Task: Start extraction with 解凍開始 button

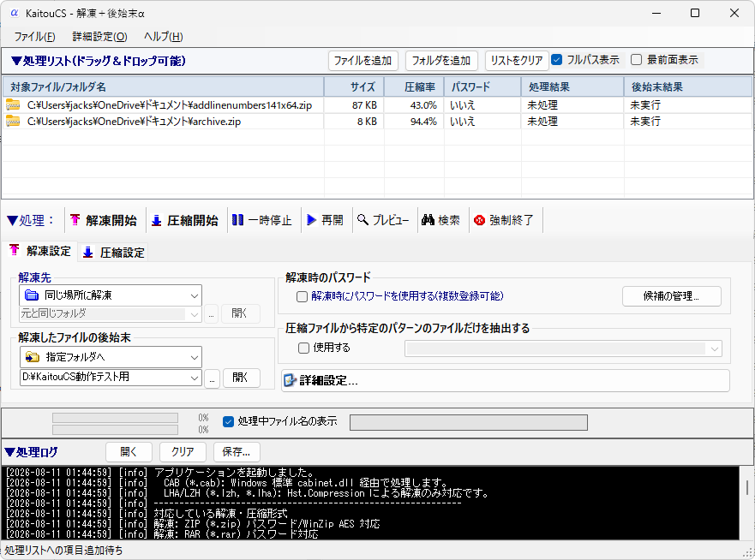Action: tap(104, 220)
